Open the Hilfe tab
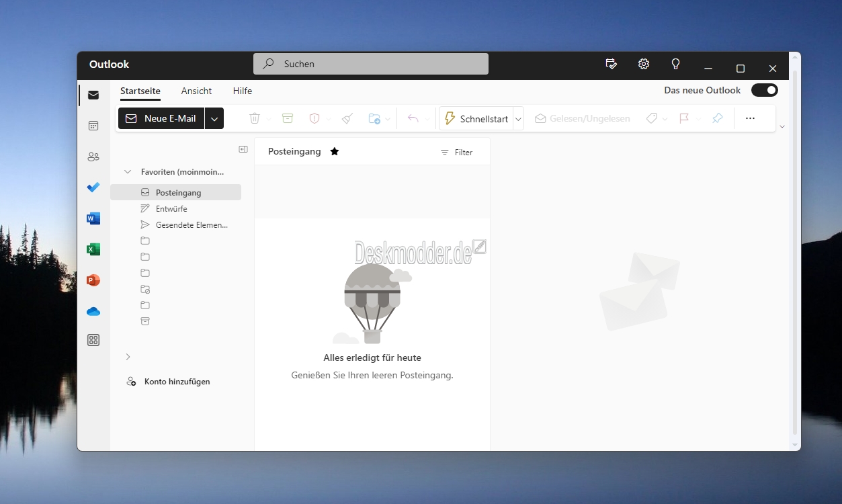 tap(243, 91)
